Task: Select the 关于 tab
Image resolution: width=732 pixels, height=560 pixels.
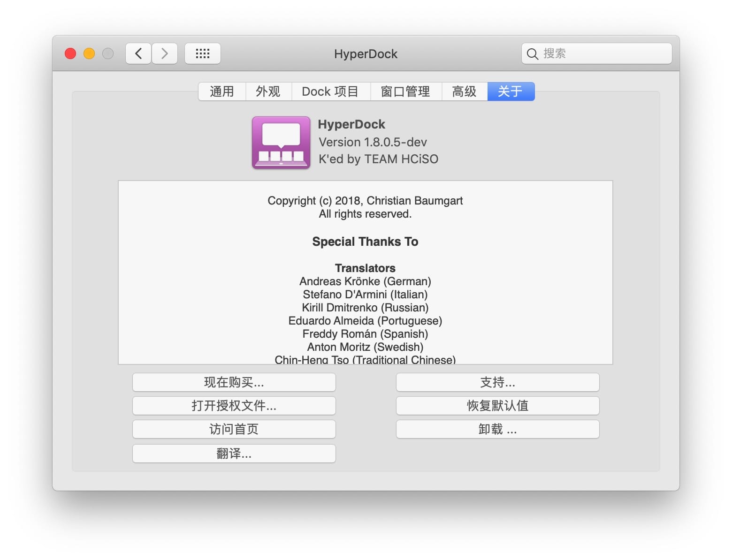Action: point(511,91)
